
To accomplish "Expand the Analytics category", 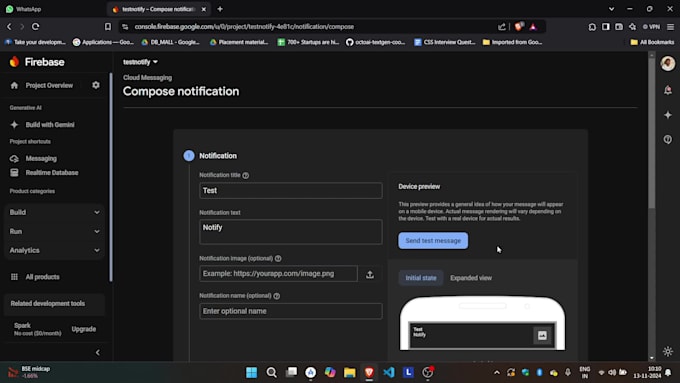I will [55, 250].
